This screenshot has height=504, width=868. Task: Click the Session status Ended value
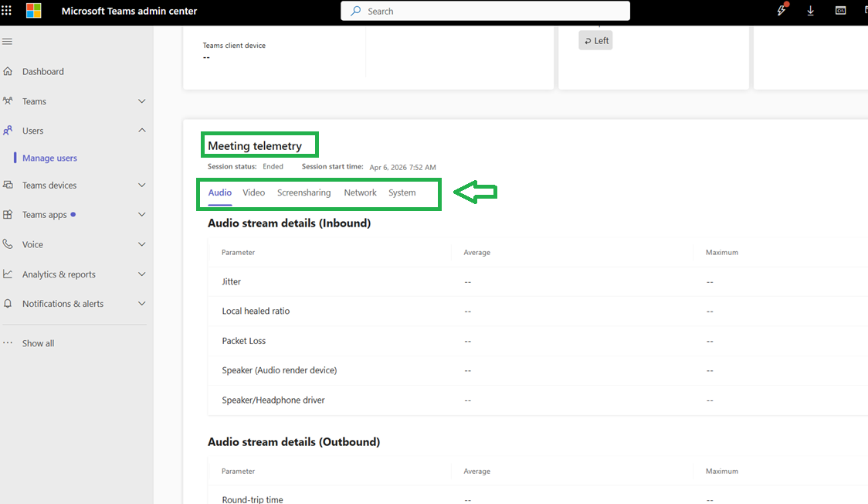(x=273, y=167)
